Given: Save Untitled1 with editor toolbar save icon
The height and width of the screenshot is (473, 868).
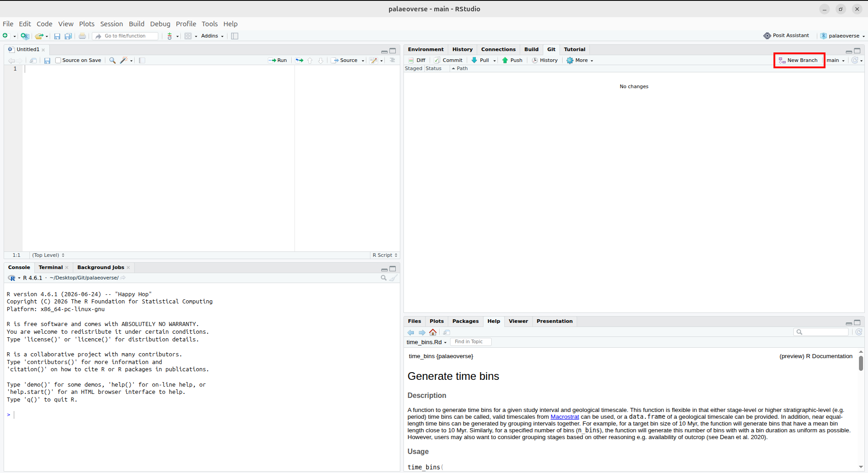Looking at the screenshot, I should (47, 61).
